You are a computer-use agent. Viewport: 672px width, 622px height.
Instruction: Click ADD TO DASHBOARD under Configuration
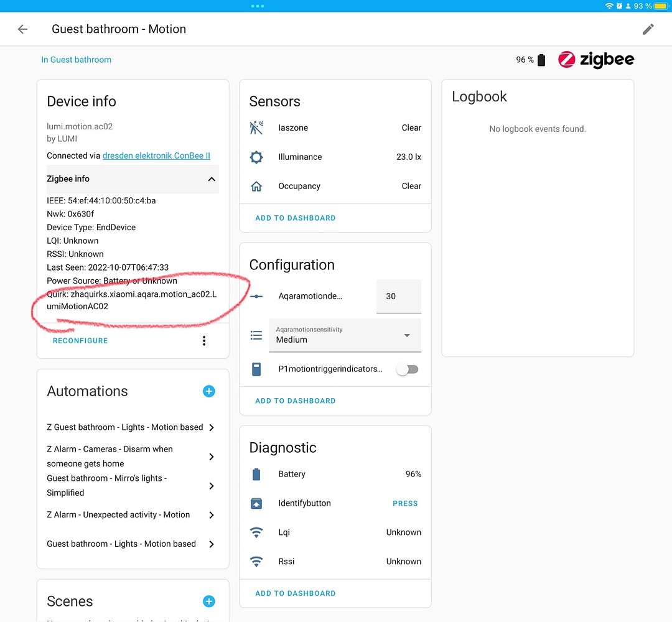pyautogui.click(x=296, y=401)
